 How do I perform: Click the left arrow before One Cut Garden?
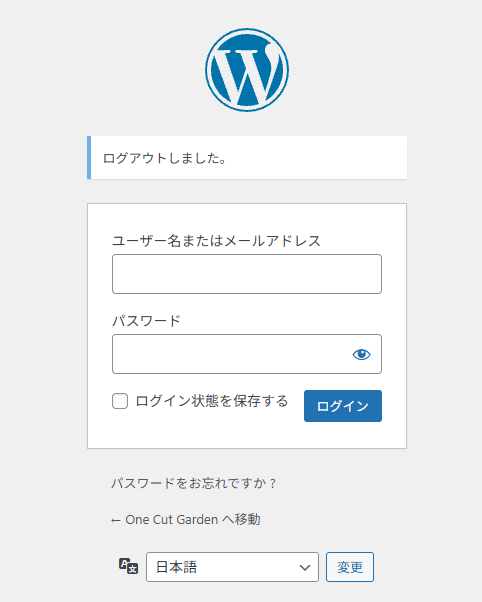click(115, 520)
